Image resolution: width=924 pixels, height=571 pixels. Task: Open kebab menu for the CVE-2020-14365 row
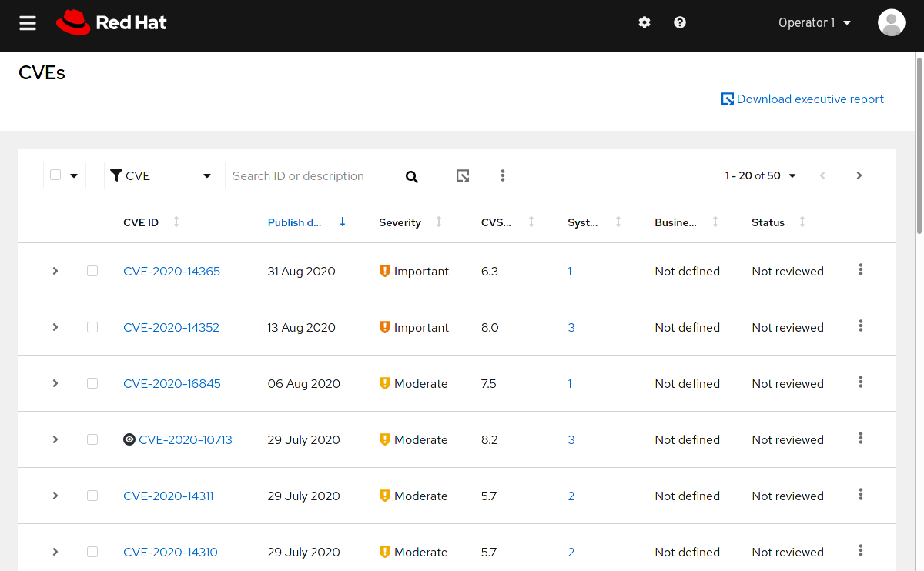860,270
